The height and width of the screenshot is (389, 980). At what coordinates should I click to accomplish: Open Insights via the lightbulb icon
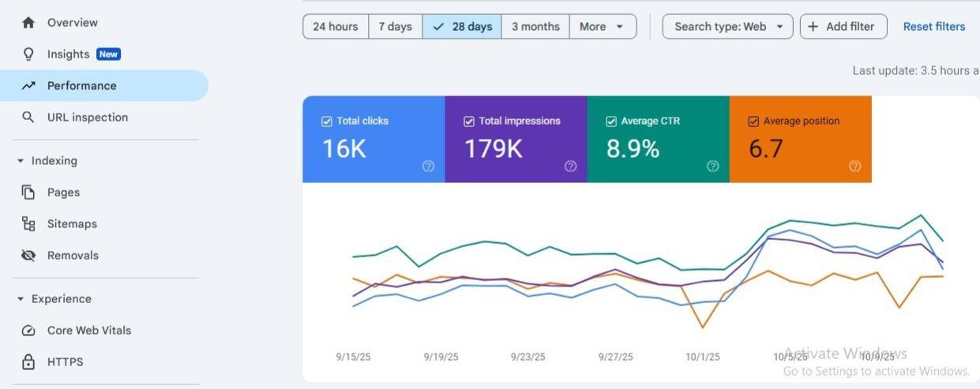(x=28, y=54)
